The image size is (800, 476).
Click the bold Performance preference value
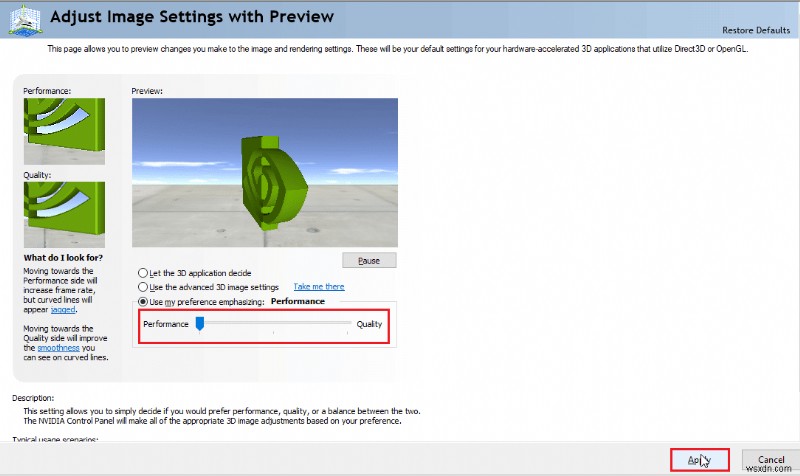298,301
